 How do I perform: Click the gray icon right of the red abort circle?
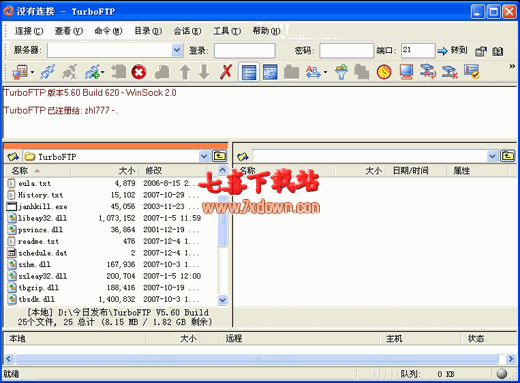tap(162, 72)
